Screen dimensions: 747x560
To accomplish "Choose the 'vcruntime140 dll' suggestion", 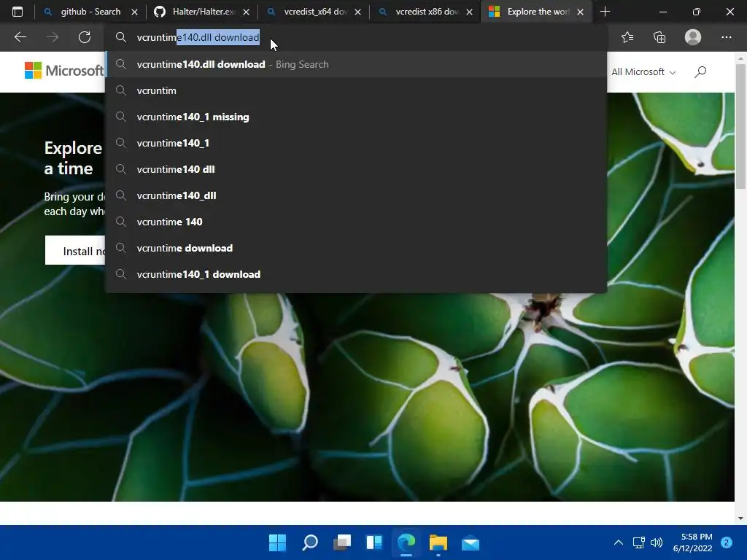I will click(356, 169).
